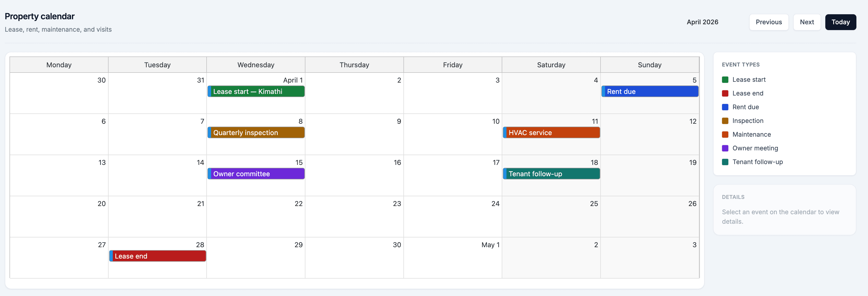The image size is (868, 296).
Task: Select the Rent due event on April 5
Action: coord(650,91)
